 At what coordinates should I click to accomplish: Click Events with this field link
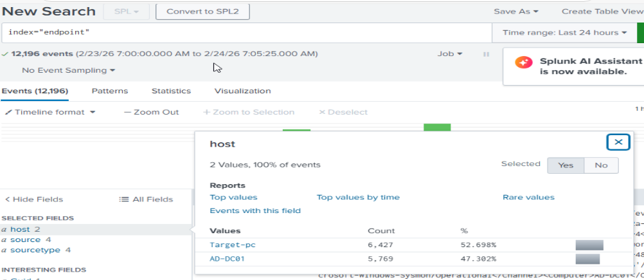pyautogui.click(x=255, y=211)
